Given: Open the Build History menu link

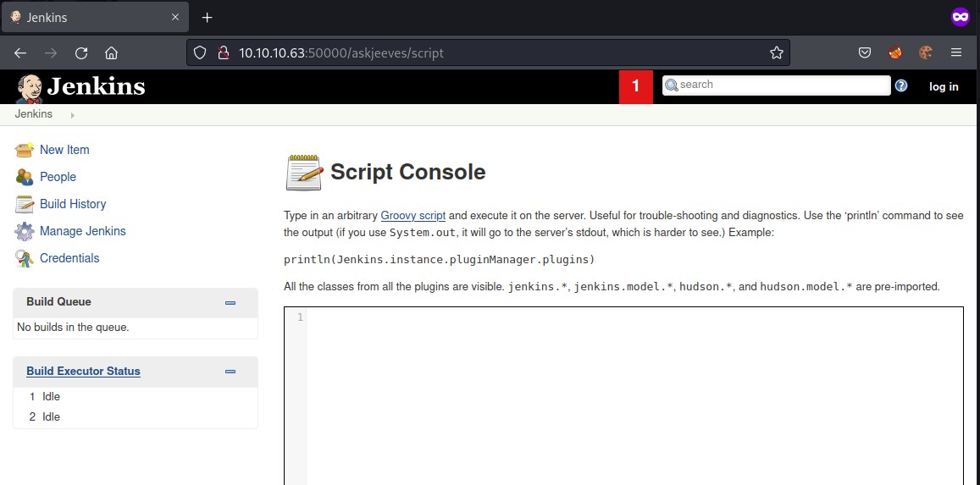Looking at the screenshot, I should (73, 204).
